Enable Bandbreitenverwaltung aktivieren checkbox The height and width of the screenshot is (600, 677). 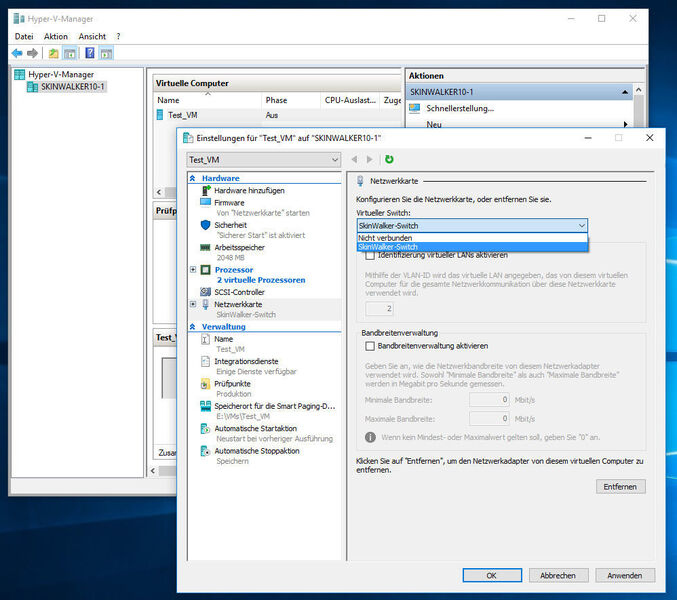pyautogui.click(x=370, y=346)
